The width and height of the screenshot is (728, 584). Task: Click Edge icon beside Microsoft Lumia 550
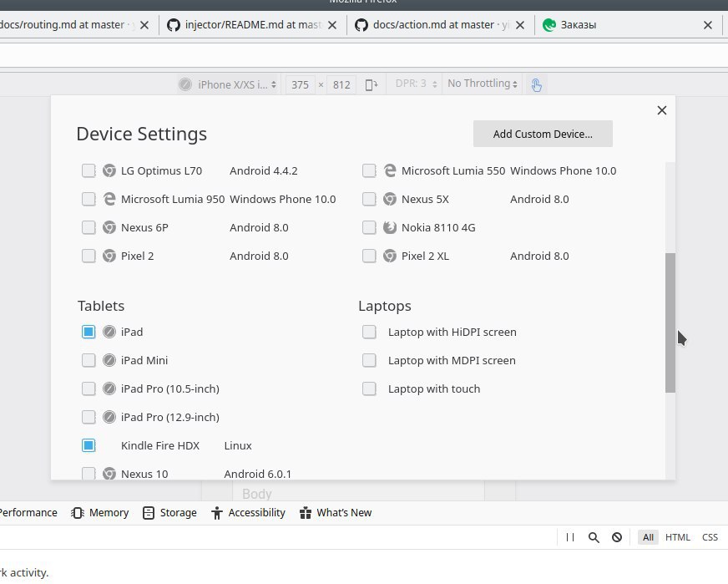click(x=390, y=170)
